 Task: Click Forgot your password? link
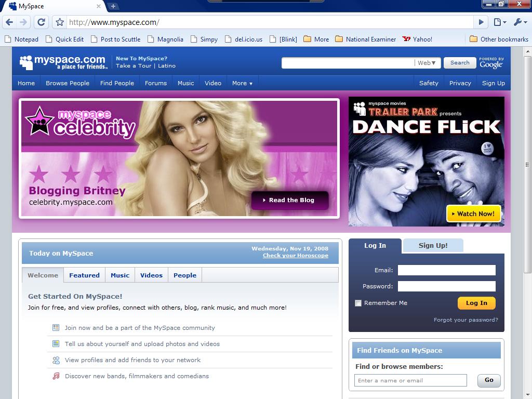466,320
